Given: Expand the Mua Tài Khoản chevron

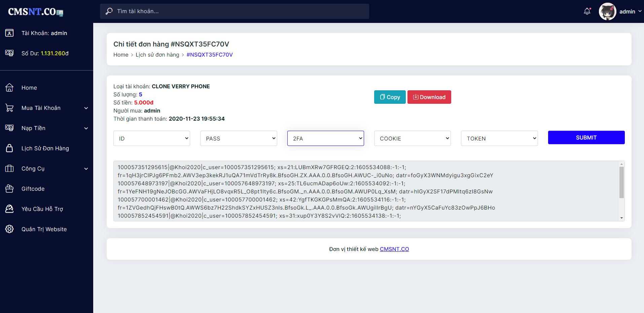Looking at the screenshot, I should point(86,108).
